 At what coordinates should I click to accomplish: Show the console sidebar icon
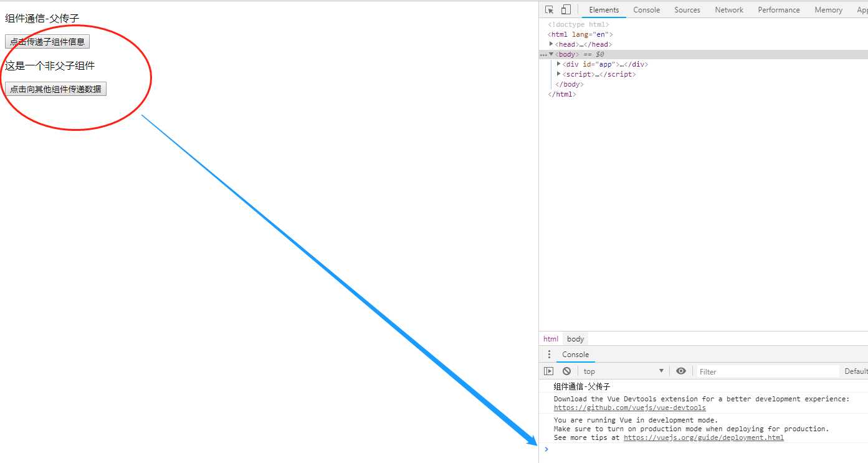(548, 371)
